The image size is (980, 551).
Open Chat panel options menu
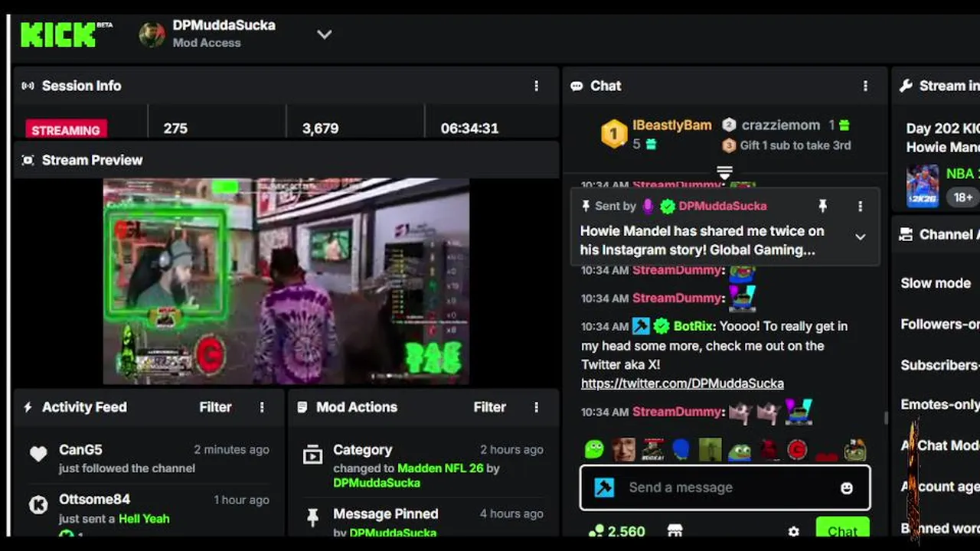[865, 86]
